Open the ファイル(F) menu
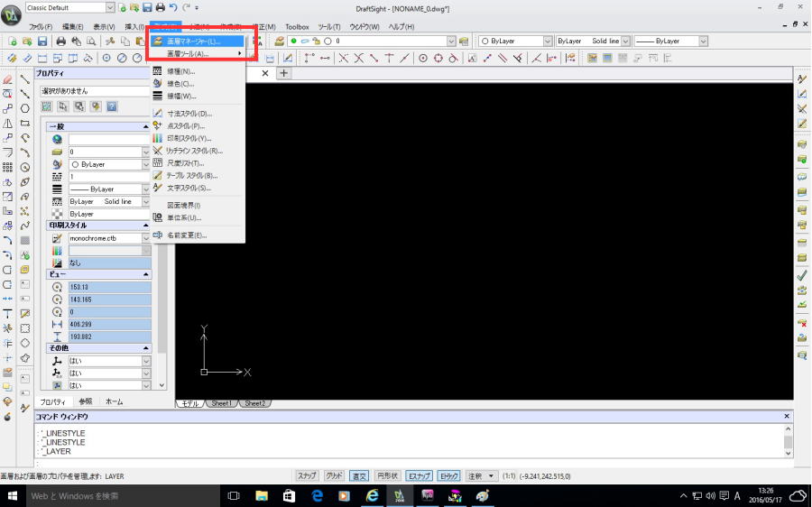The height and width of the screenshot is (507, 812). (x=41, y=26)
